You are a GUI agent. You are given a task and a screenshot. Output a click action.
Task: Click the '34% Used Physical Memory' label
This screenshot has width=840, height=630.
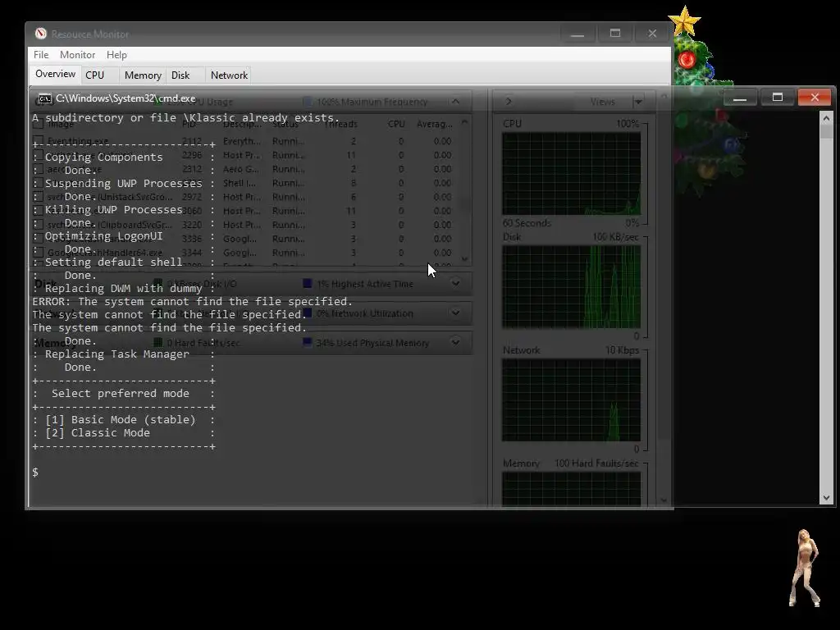(372, 343)
